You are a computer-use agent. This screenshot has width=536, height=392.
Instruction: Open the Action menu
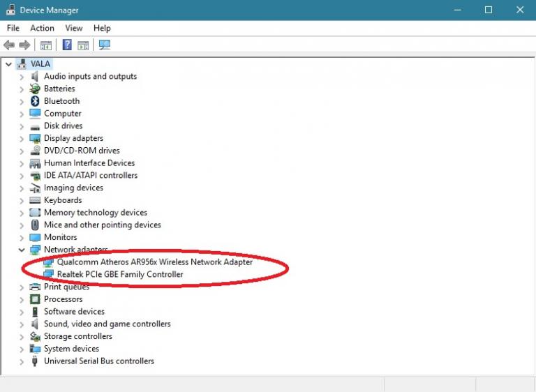coord(42,28)
